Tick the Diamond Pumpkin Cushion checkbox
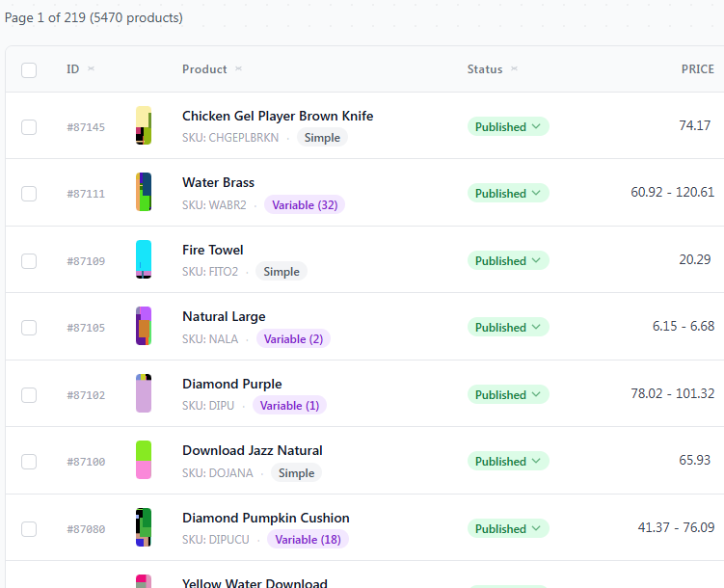This screenshot has height=588, width=724. [x=29, y=528]
